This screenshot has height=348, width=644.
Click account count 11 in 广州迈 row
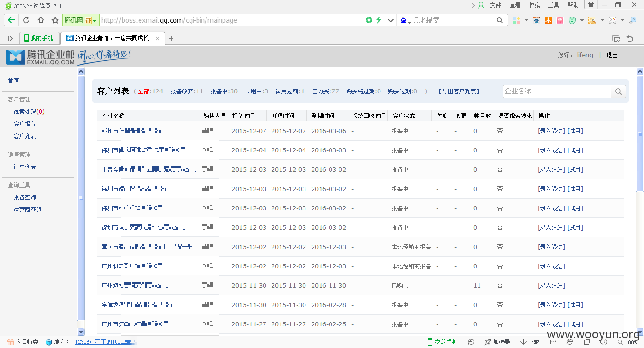pos(477,286)
